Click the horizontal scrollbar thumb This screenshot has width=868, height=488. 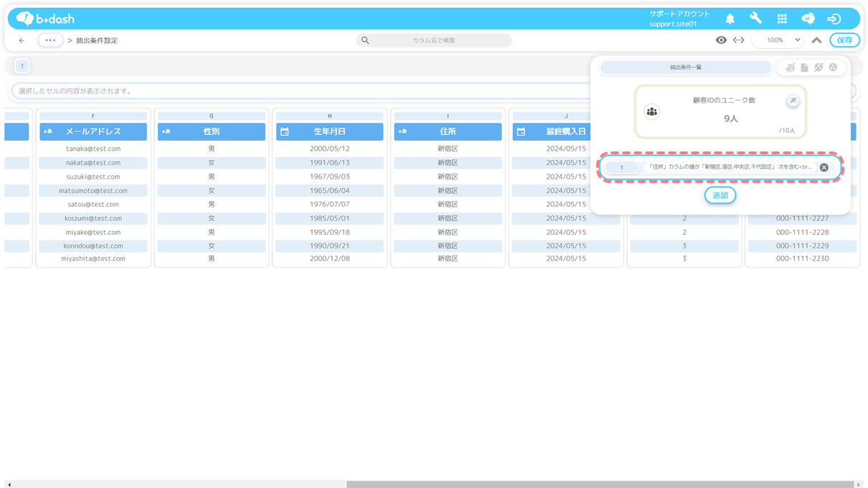[x=600, y=484]
